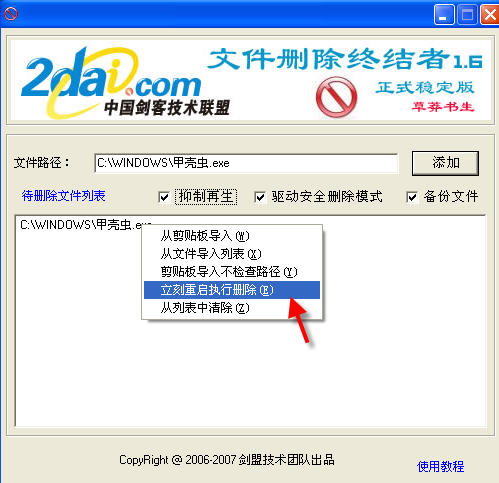Click the 待删除文件列表 blue label

coord(63,196)
